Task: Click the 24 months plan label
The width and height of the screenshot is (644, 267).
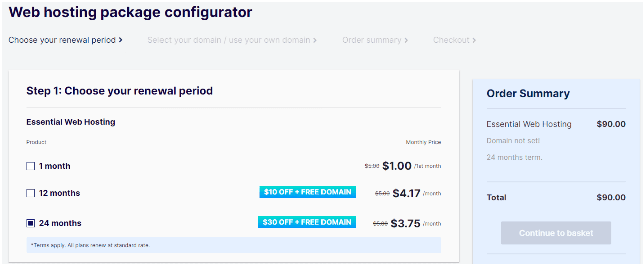Action: (x=60, y=223)
